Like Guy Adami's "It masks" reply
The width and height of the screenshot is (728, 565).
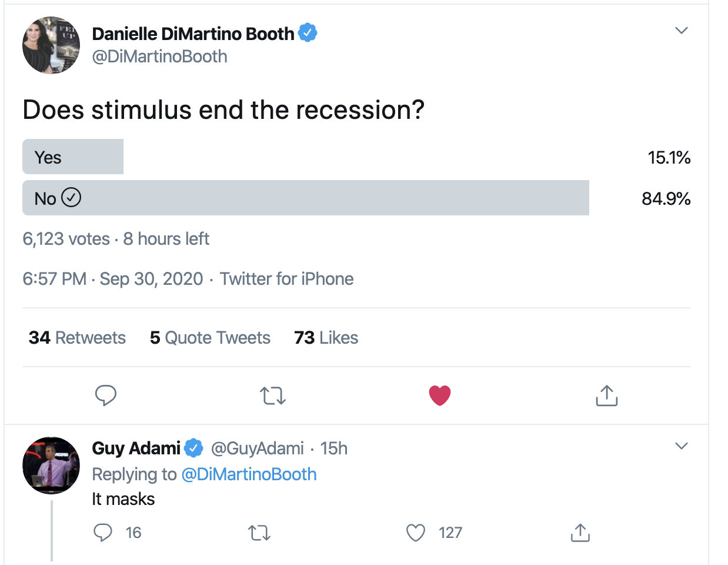(416, 533)
